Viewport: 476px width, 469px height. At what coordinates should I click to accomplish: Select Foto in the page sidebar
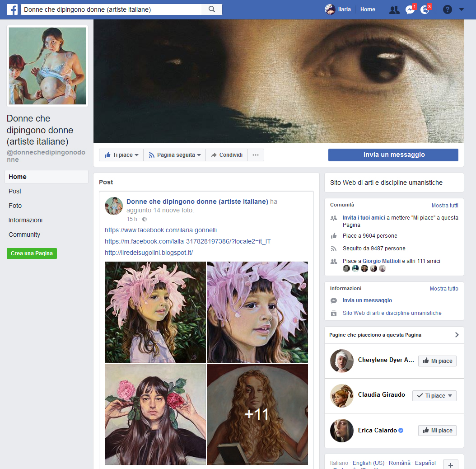click(x=15, y=206)
